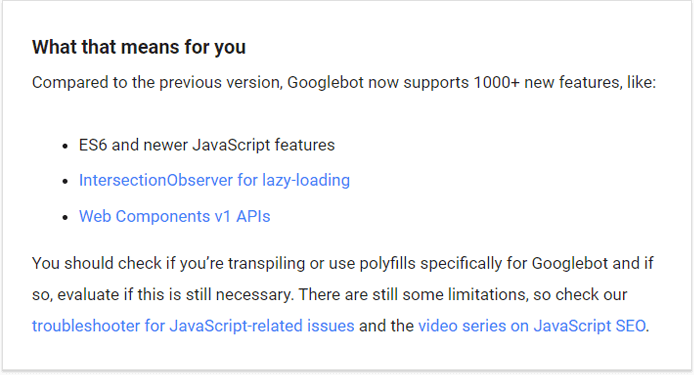This screenshot has height=375, width=694.
Task: Click 'Compared to the previous version' text
Action: 157,82
